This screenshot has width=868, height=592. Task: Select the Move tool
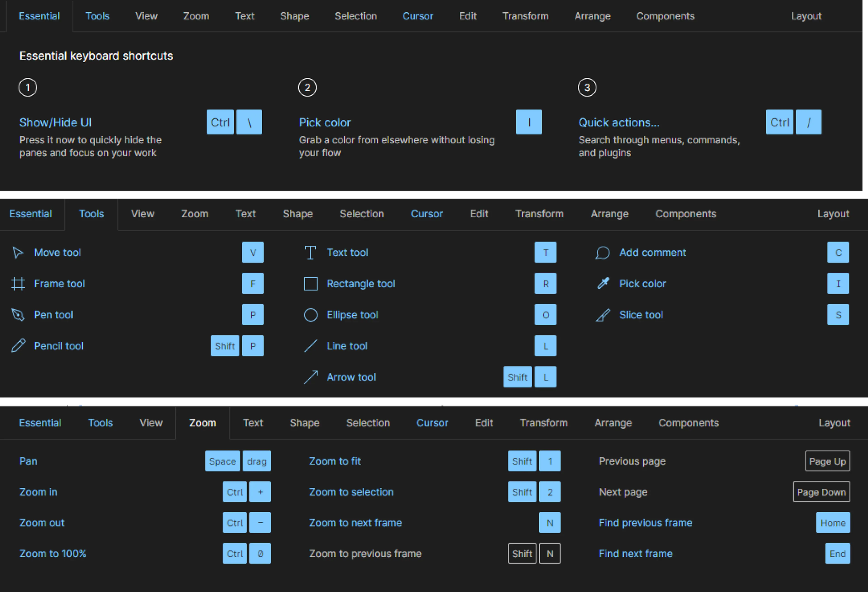coord(57,252)
